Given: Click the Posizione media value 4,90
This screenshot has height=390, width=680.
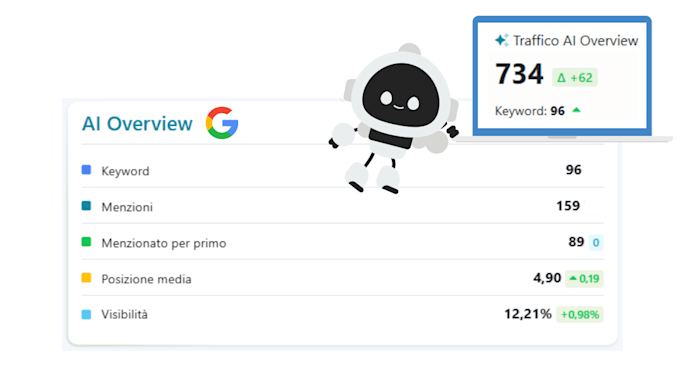Looking at the screenshot, I should coord(547,278).
